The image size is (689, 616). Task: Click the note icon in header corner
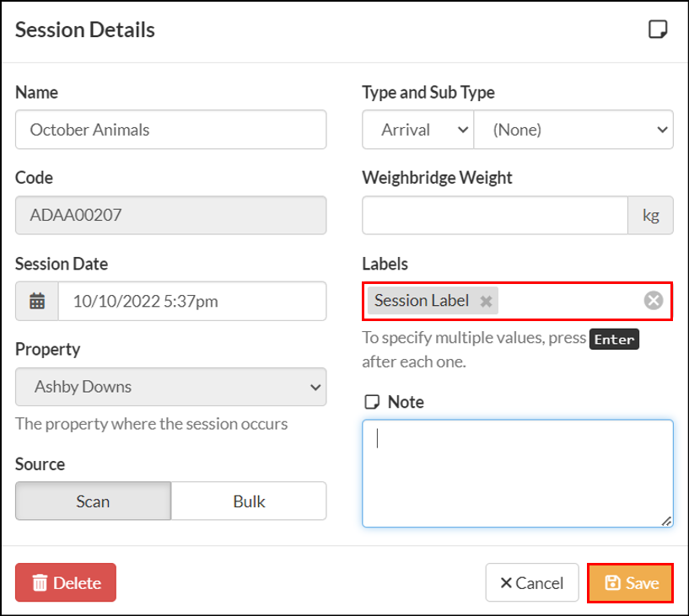pos(658,29)
